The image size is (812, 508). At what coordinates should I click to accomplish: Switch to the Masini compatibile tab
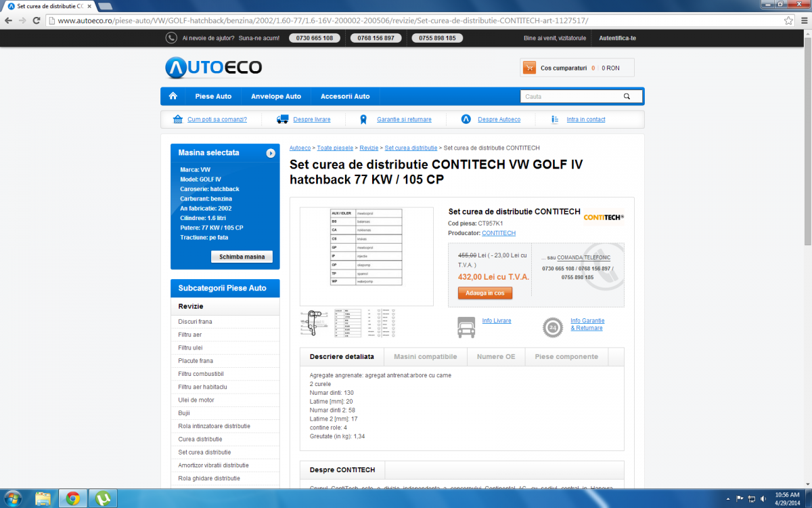coord(426,357)
